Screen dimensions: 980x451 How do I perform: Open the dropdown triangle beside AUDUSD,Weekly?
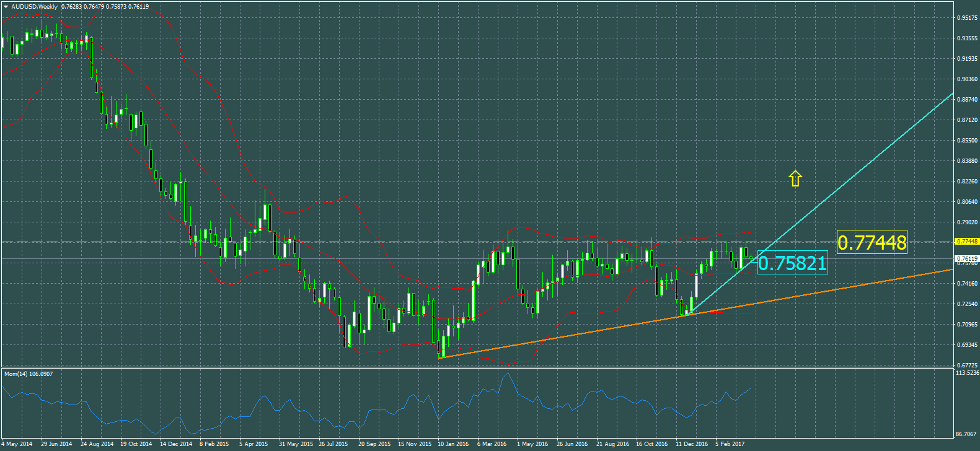coord(6,7)
